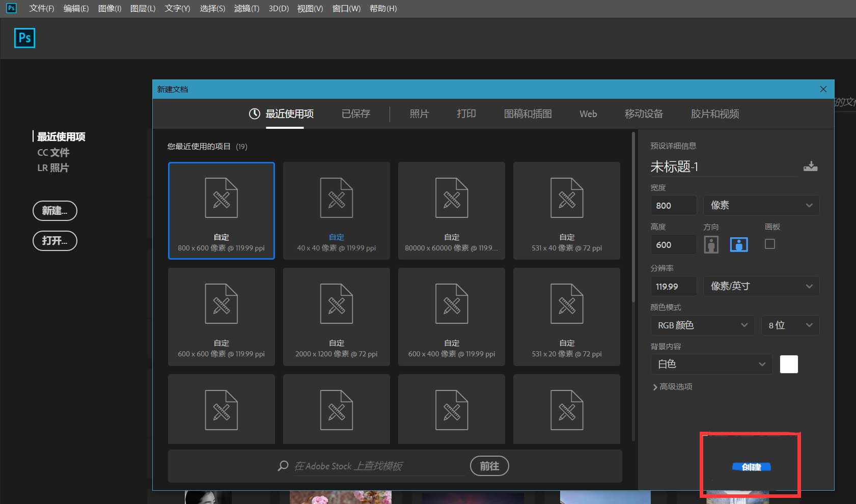The image size is (856, 504).
Task: Switch to the 胶片和视频 tab
Action: [x=715, y=114]
